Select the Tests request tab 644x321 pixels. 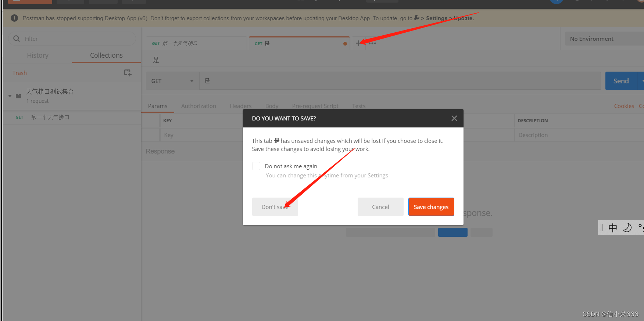click(x=359, y=106)
